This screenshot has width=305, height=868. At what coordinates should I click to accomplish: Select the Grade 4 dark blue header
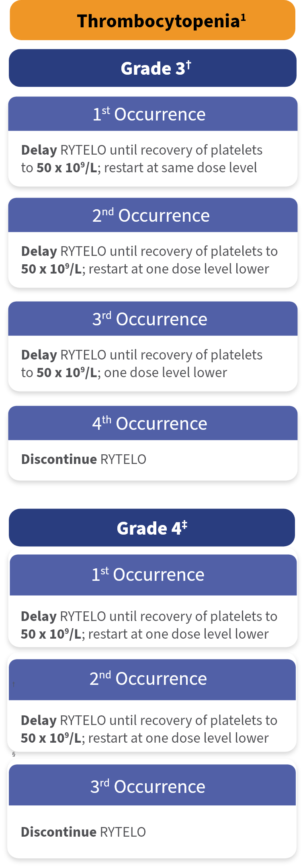[152, 528]
